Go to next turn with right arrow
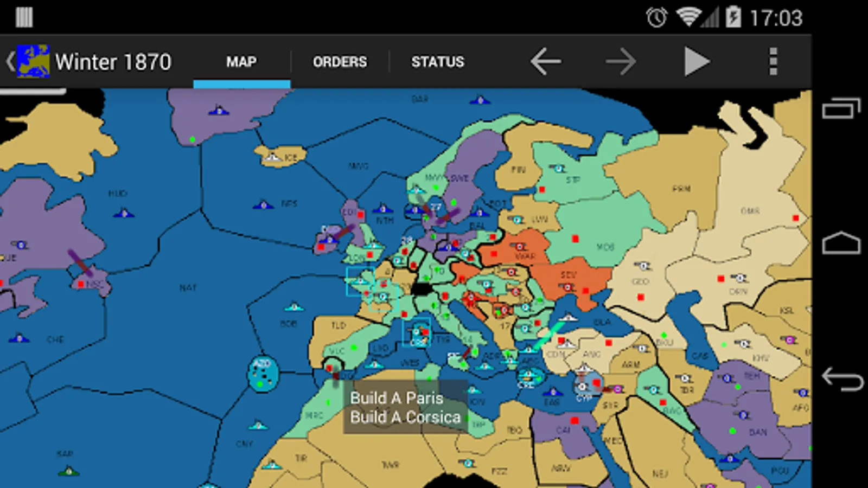The height and width of the screenshot is (488, 868). [621, 61]
